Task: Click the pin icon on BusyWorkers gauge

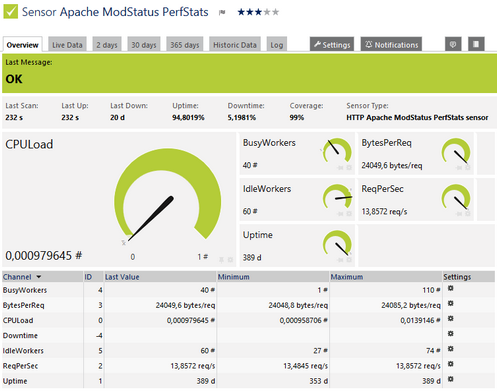Action: click(340, 168)
